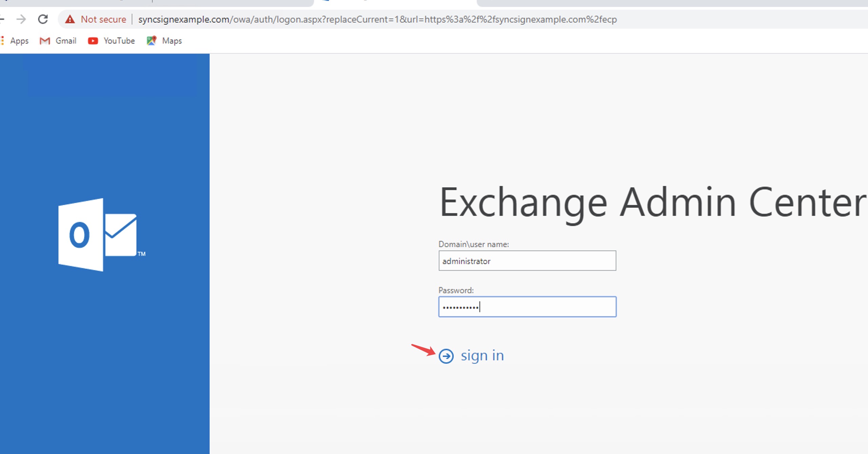Click the Maps pin icon
The image size is (868, 454).
pos(152,41)
